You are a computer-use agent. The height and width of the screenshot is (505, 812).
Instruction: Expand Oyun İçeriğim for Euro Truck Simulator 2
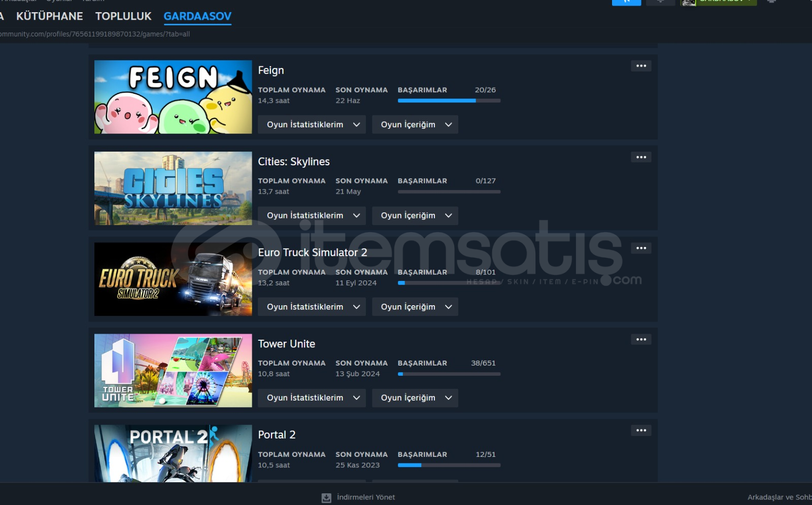point(415,307)
